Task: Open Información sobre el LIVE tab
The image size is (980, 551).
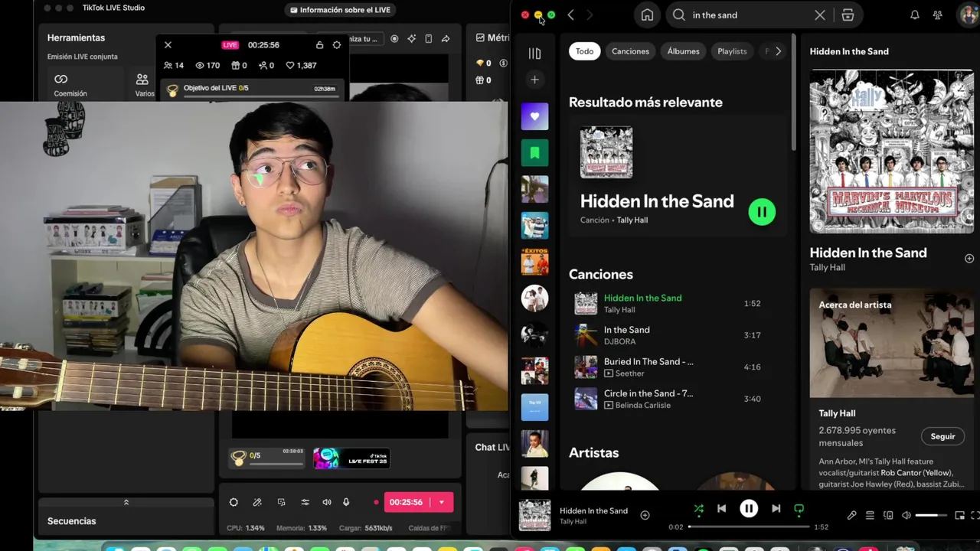Action: point(340,10)
